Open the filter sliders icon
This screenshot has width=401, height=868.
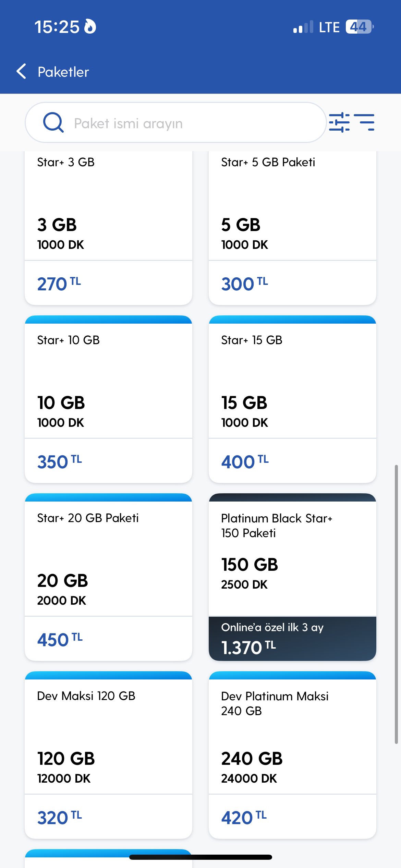click(x=339, y=122)
